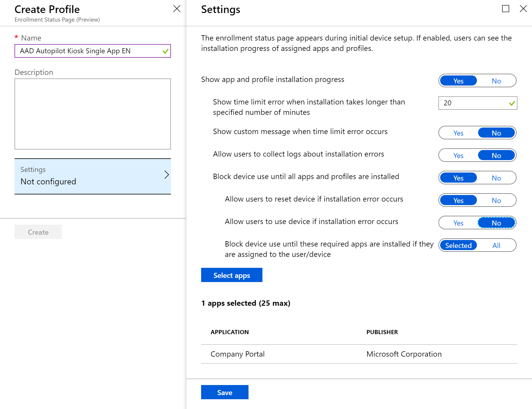Edit the time limit minutes field
The height and width of the screenshot is (409, 532).
click(x=474, y=103)
